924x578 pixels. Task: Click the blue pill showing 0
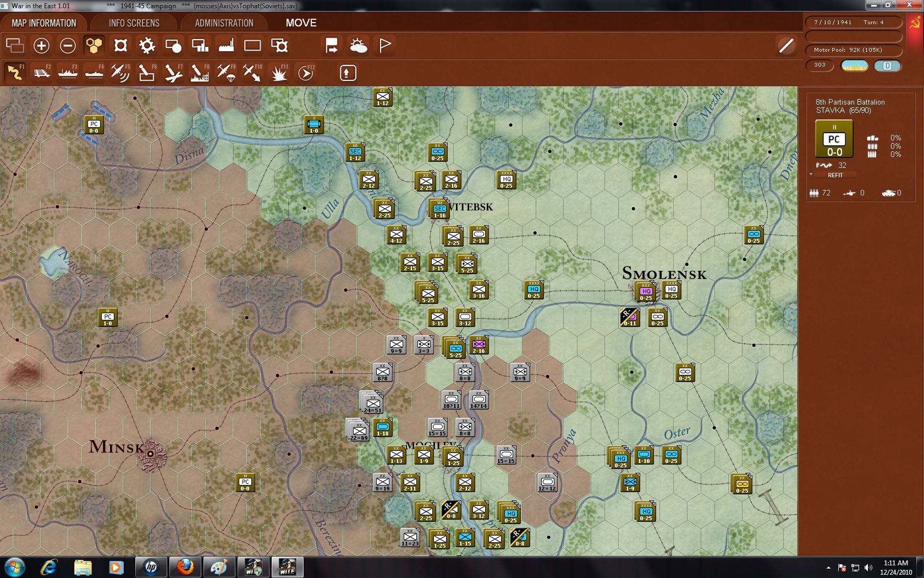tap(887, 66)
